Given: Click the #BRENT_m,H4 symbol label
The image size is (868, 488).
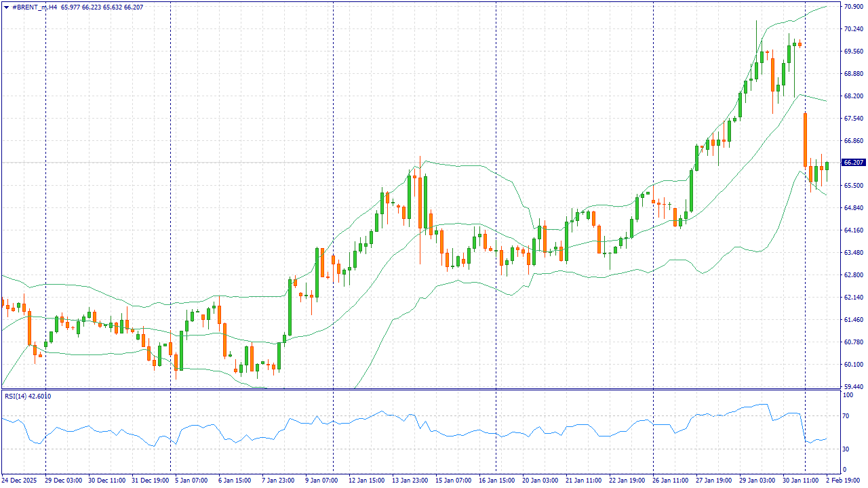Looking at the screenshot, I should click(x=35, y=7).
